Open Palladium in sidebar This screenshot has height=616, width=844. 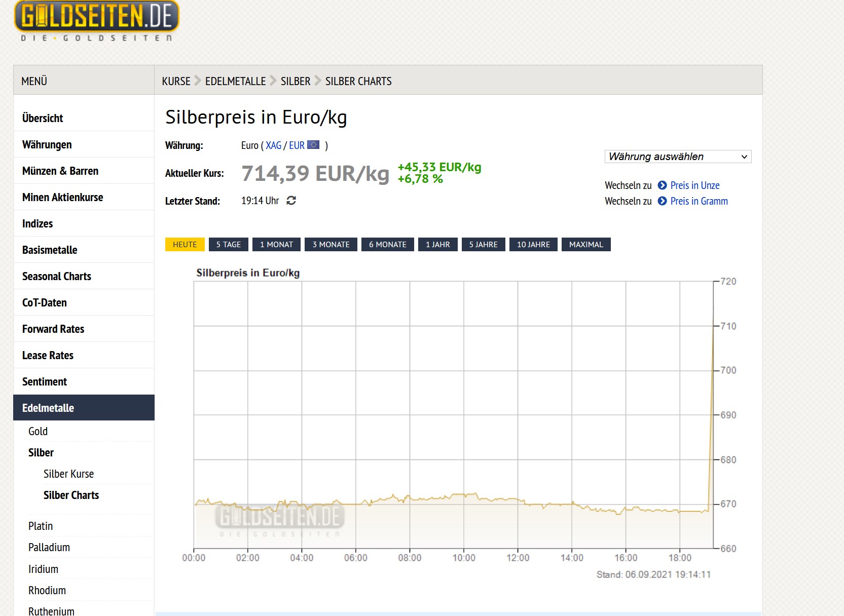49,547
